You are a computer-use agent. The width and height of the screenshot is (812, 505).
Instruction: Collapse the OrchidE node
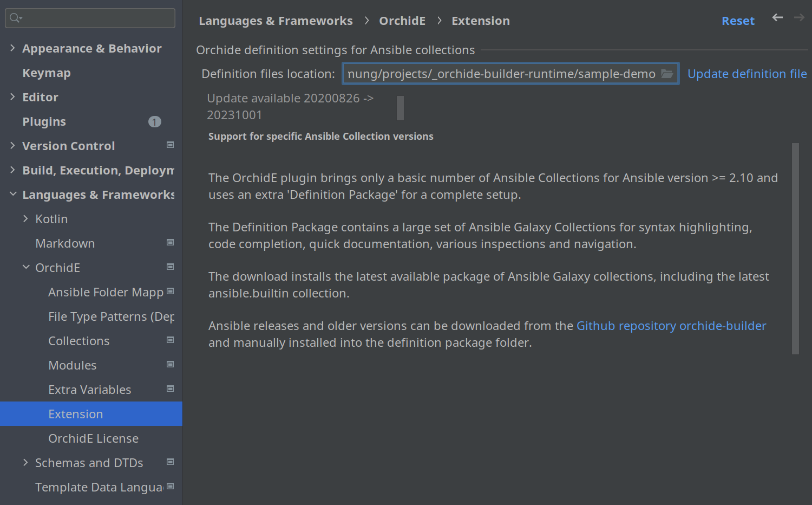tap(26, 268)
